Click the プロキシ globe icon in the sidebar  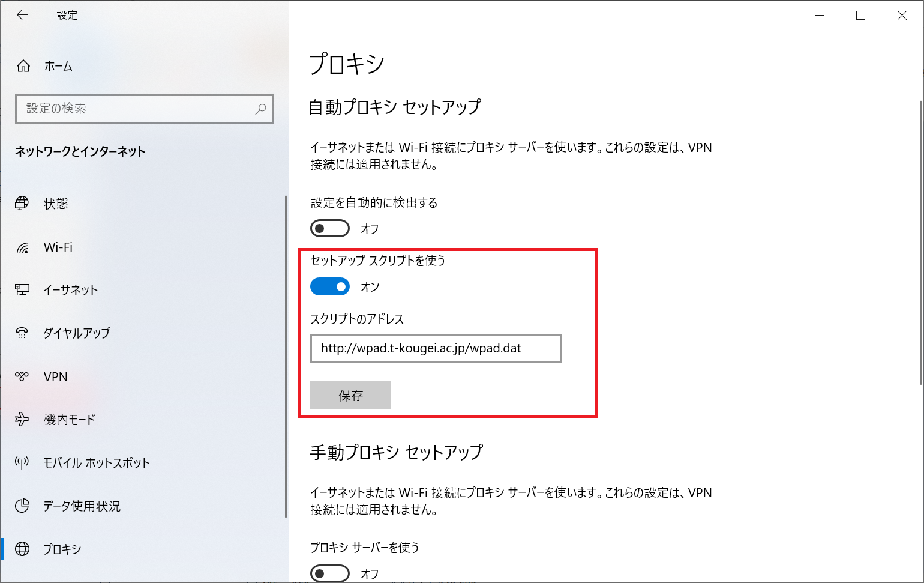[x=22, y=549]
